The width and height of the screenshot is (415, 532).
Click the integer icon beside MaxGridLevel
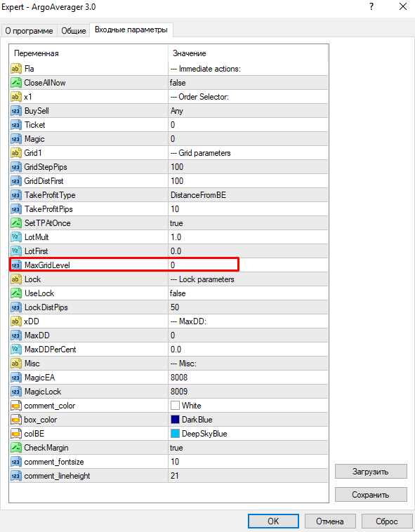tap(15, 265)
